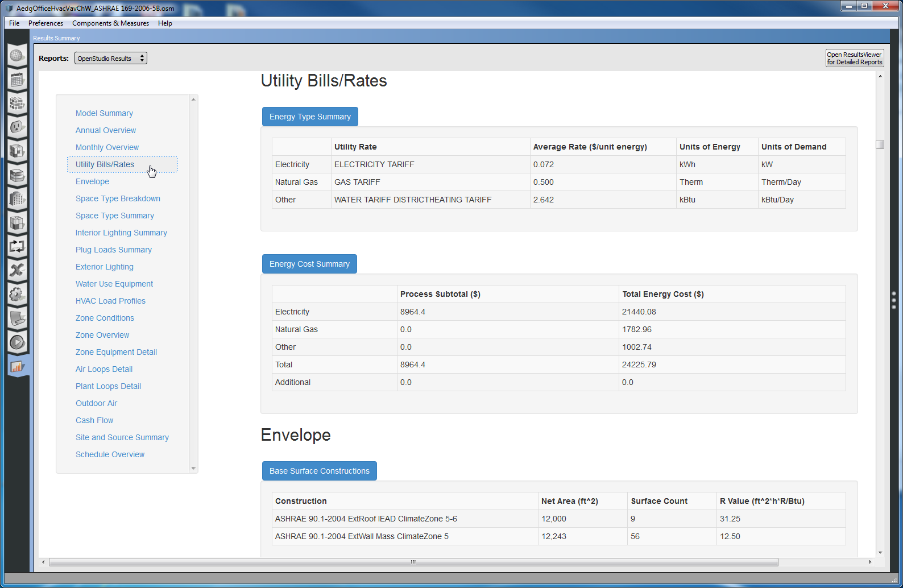This screenshot has width=903, height=588.
Task: Open the Reports dropdown showing OpenStudio Results
Action: 111,58
